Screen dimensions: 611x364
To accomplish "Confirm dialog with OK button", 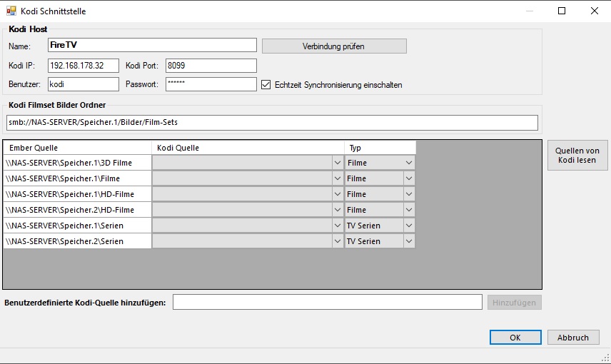I will click(515, 338).
